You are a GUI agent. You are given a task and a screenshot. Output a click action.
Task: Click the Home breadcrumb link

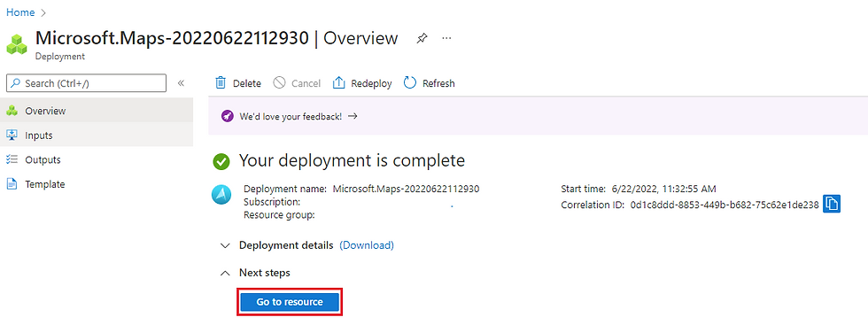[20, 12]
